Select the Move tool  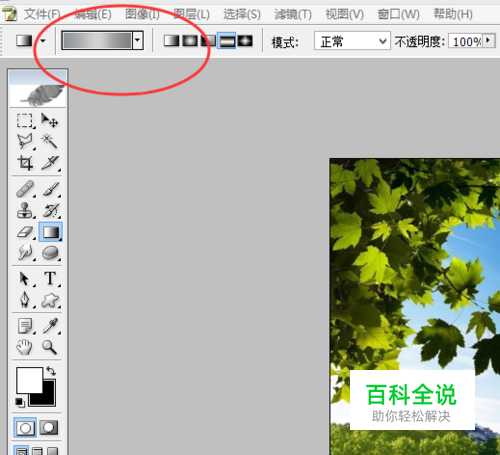coord(50,120)
